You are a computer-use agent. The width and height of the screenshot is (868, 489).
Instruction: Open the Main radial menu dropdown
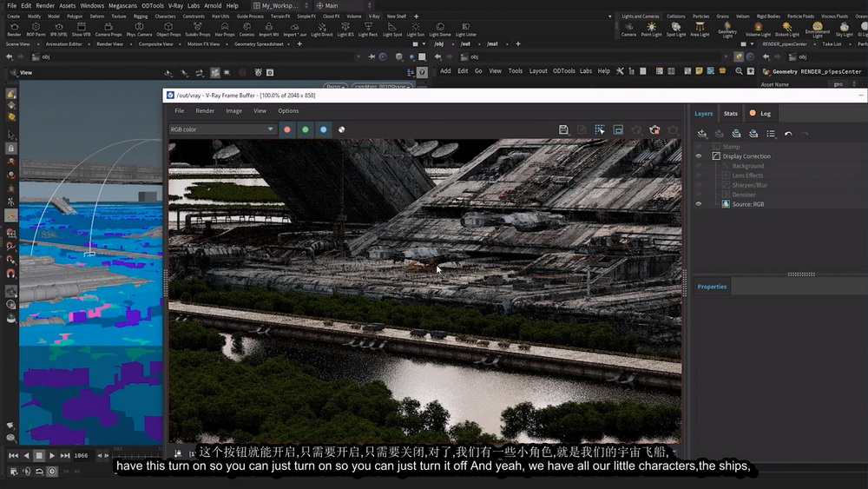pos(343,5)
